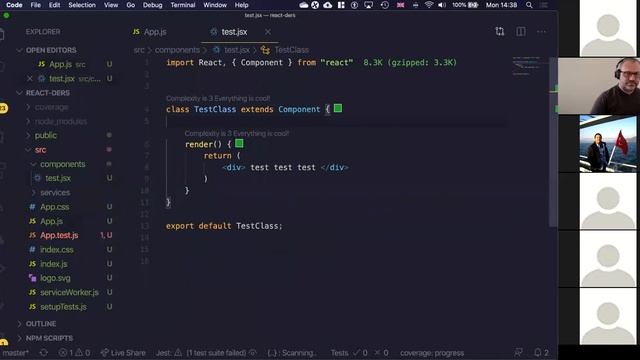Click the Wi-Fi icon in menu bar

point(429,5)
